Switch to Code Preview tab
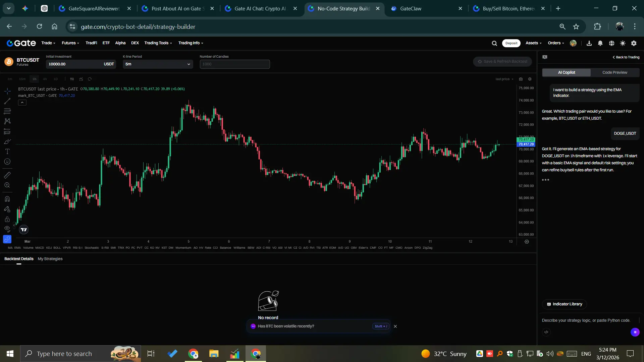The height and width of the screenshot is (362, 644). pyautogui.click(x=614, y=72)
